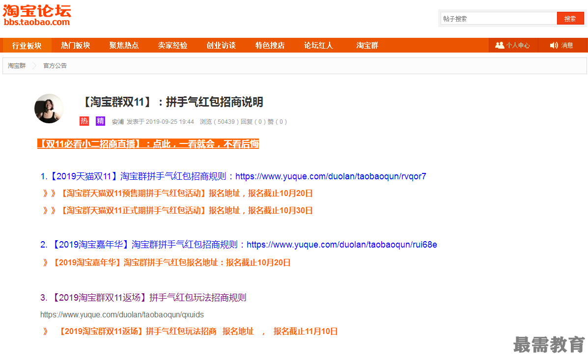The width and height of the screenshot is (588, 364).
Task: Open 2019淘宝嘉年华 拼手气红包报名地址 link
Action: tap(167, 262)
